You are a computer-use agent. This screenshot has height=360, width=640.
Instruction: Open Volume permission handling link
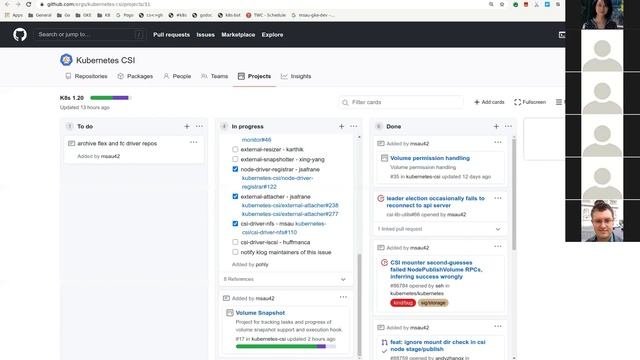coord(430,158)
